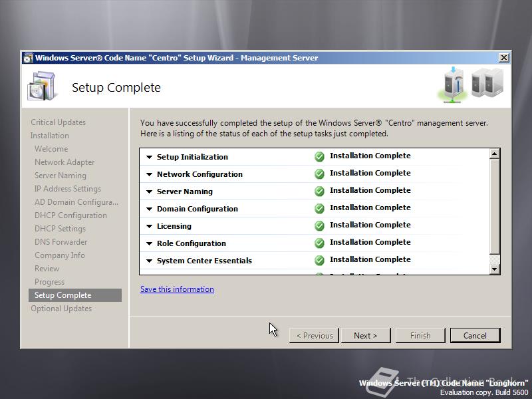Expand the Setup Initialization details
The image size is (532, 399).
pos(149,157)
